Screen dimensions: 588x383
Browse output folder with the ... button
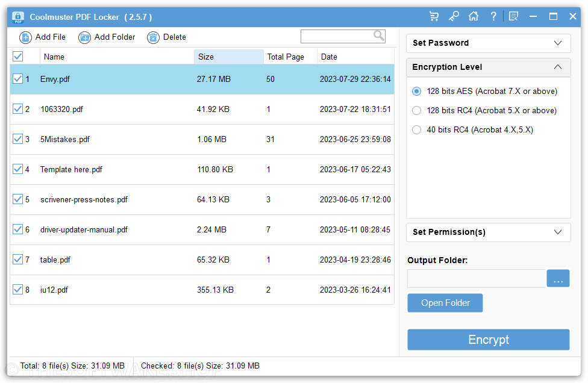point(558,278)
